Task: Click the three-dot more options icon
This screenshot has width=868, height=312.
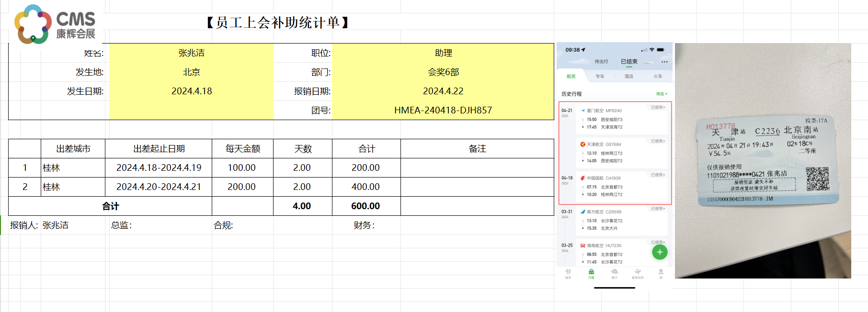Action: pyautogui.click(x=664, y=62)
